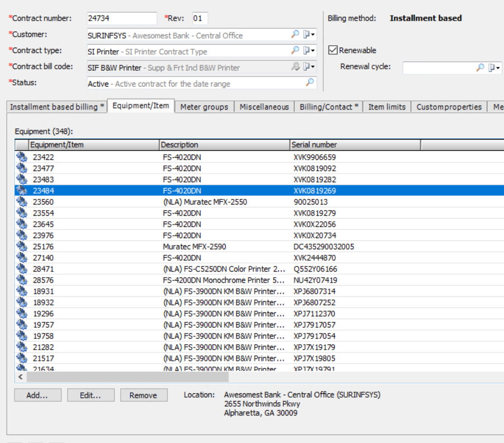This screenshot has width=504, height=443.
Task: Click the equipment icon beside item 28471
Action: coord(22,269)
